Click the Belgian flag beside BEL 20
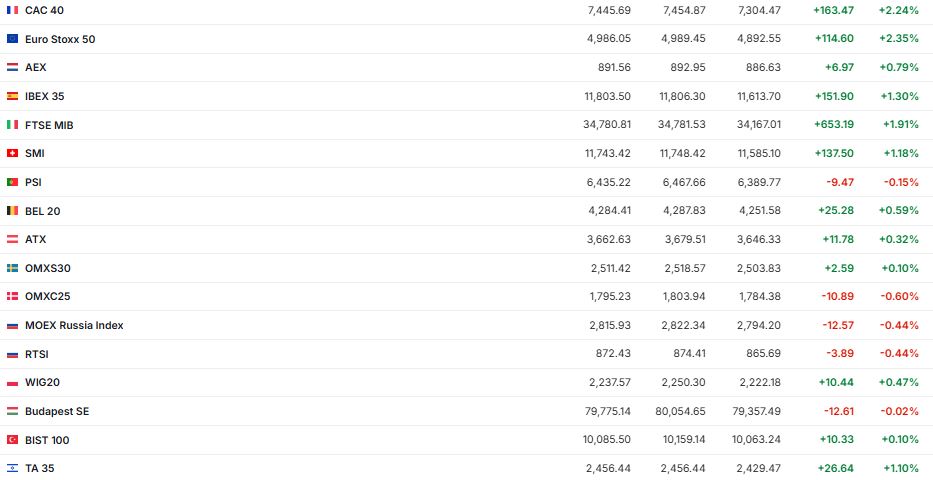 [12, 211]
